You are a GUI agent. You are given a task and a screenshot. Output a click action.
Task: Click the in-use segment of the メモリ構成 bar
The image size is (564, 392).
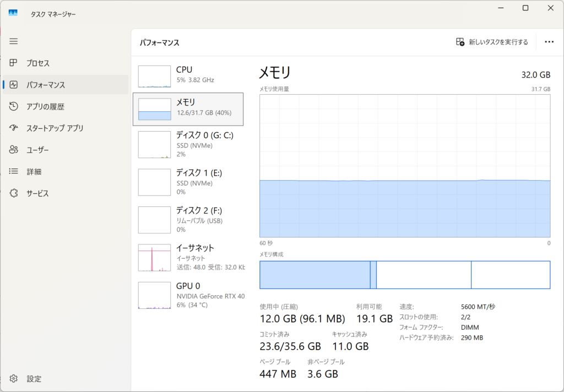tap(314, 275)
